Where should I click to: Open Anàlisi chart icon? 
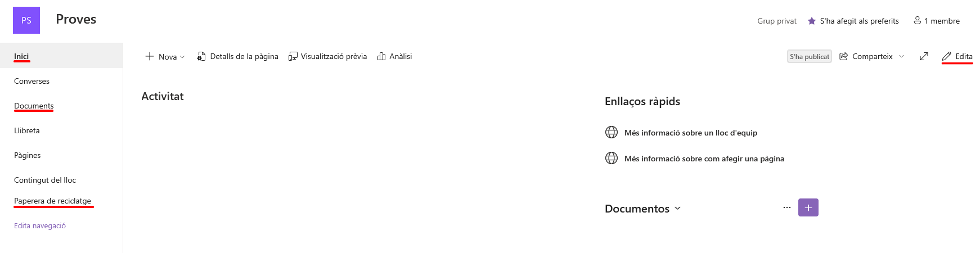point(381,56)
